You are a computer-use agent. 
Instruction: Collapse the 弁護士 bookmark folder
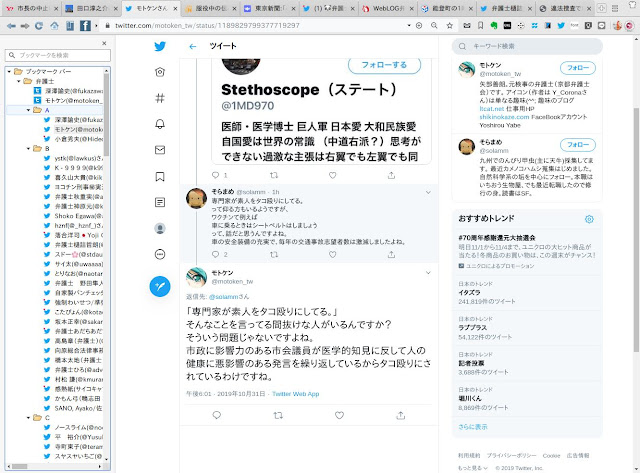[19, 81]
